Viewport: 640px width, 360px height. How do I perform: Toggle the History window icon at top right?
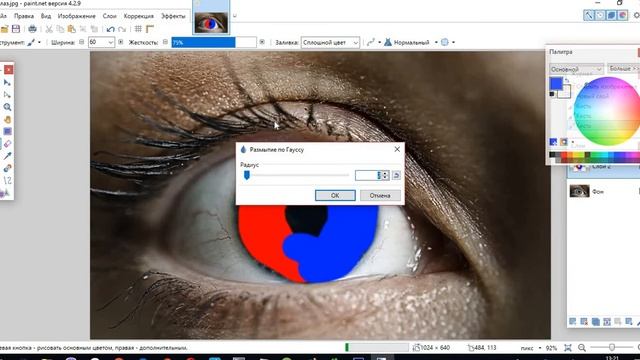(600, 15)
